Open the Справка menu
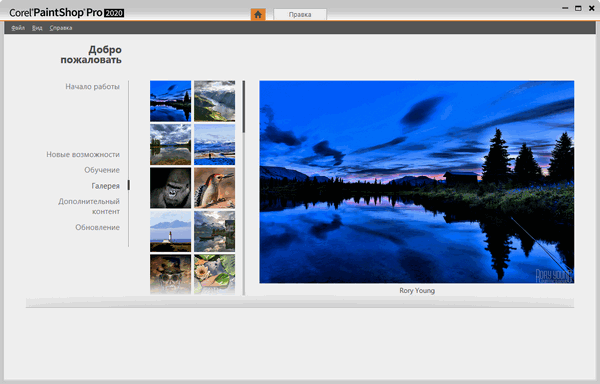 pos(61,28)
